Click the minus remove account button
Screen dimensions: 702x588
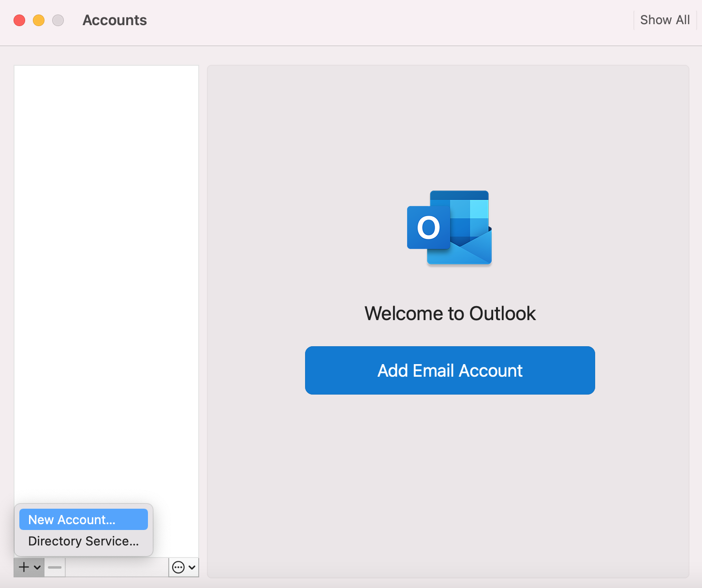(x=55, y=567)
